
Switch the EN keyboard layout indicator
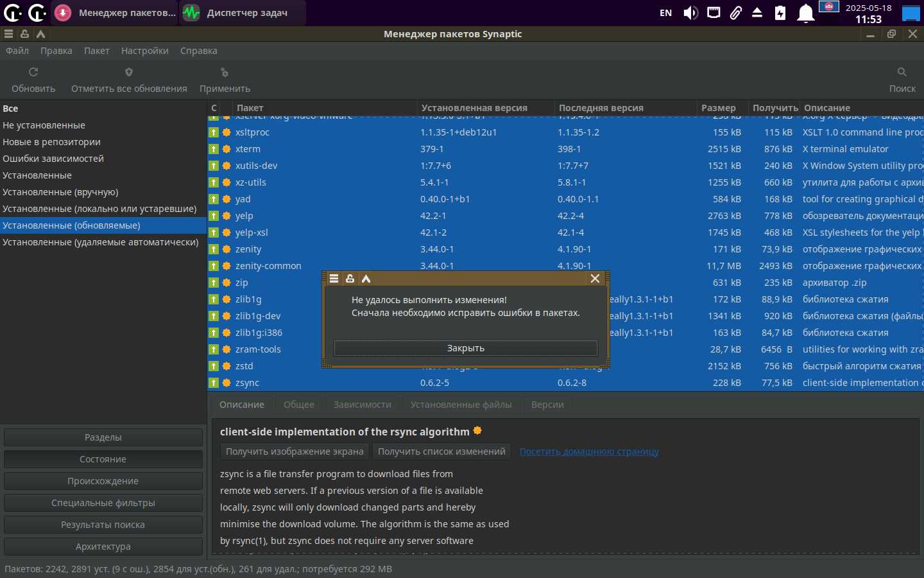click(666, 13)
